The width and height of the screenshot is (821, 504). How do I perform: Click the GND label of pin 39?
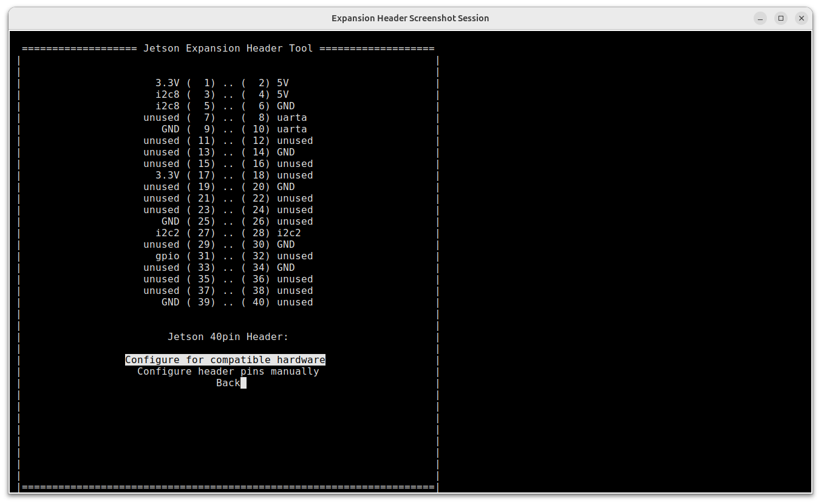point(171,302)
